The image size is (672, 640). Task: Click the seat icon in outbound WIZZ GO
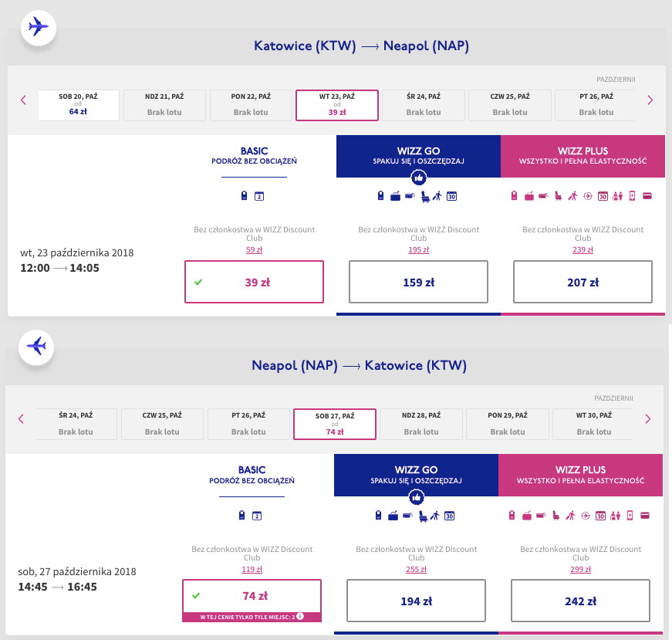click(x=423, y=196)
